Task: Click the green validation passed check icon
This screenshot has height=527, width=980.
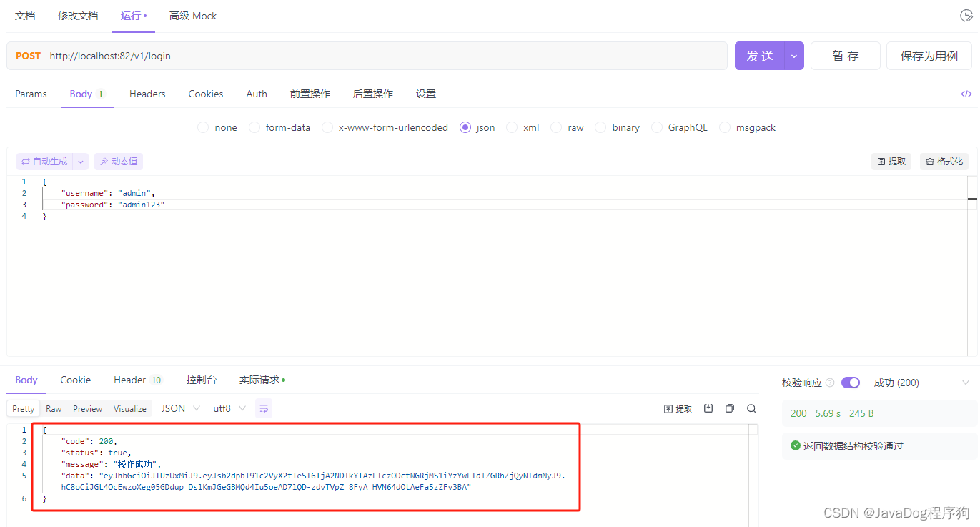Action: (795, 445)
